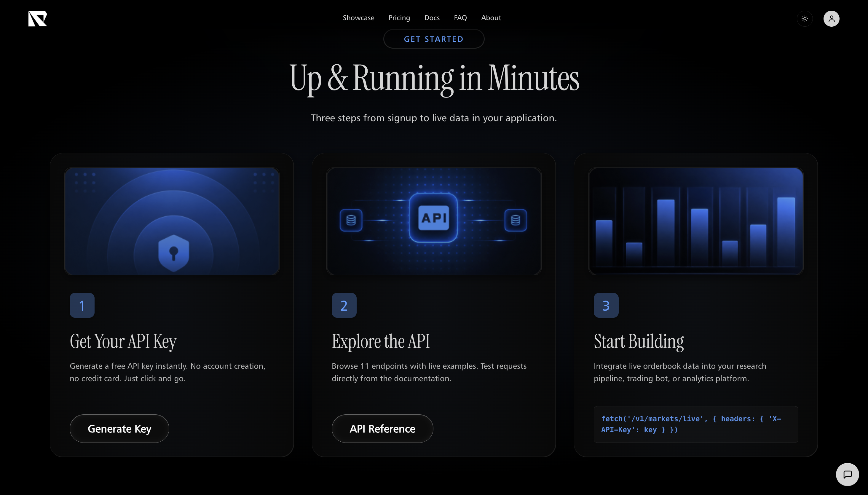The height and width of the screenshot is (495, 868).
Task: Open the API Reference button
Action: tap(382, 428)
